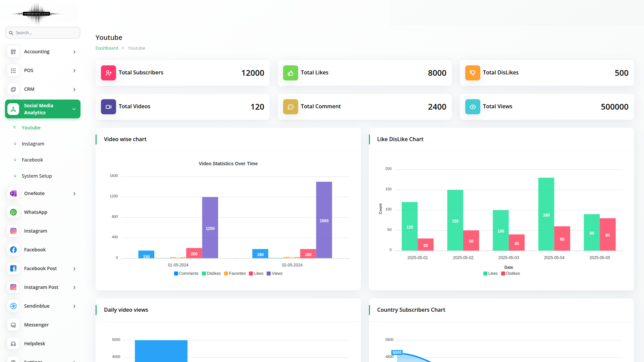Viewport: 644px width, 362px height.
Task: Click the Total Subscribers card value 12000
Action: pyautogui.click(x=253, y=73)
